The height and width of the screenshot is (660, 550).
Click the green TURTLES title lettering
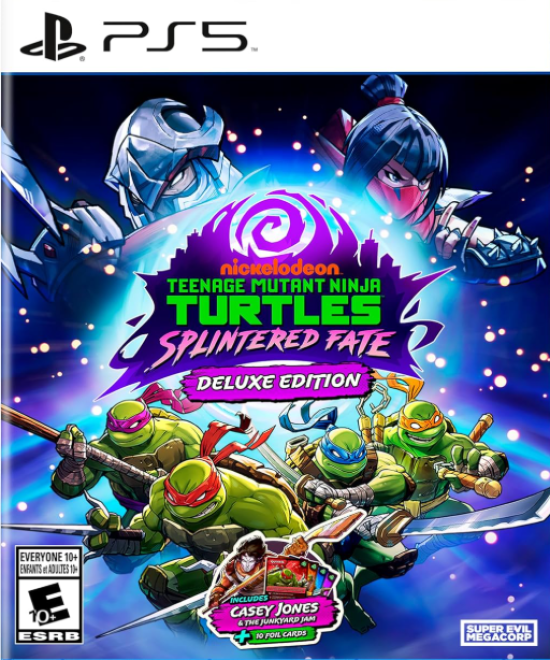click(273, 309)
